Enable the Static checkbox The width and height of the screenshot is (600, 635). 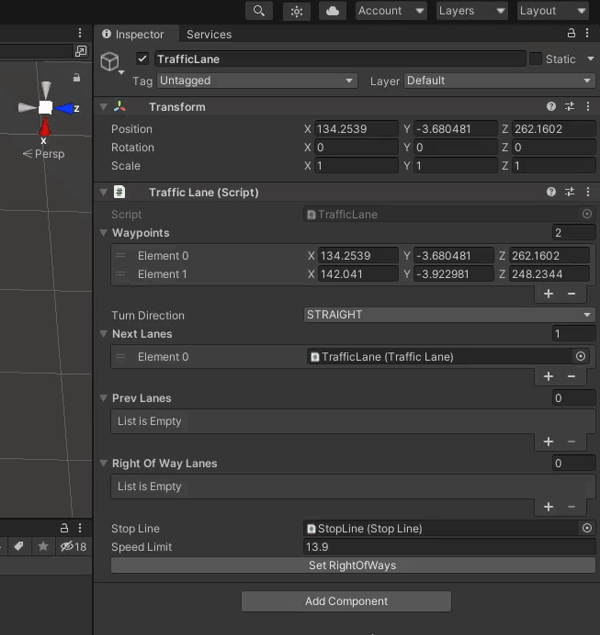click(x=535, y=59)
